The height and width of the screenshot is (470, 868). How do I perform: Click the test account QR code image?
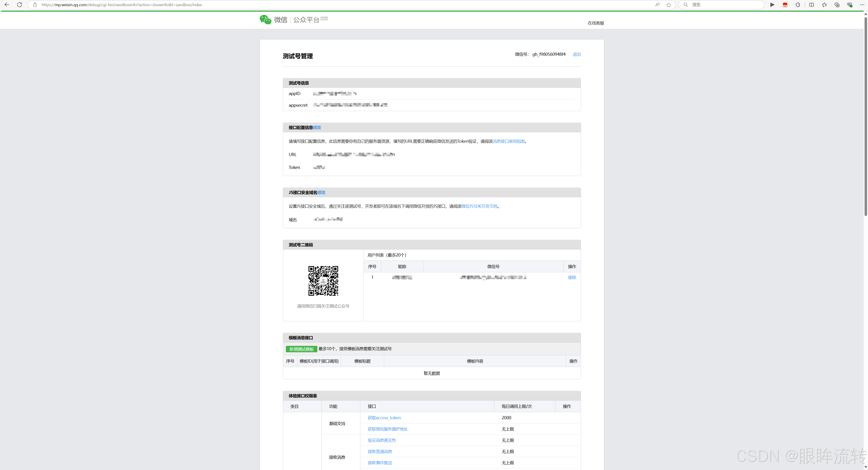point(323,281)
